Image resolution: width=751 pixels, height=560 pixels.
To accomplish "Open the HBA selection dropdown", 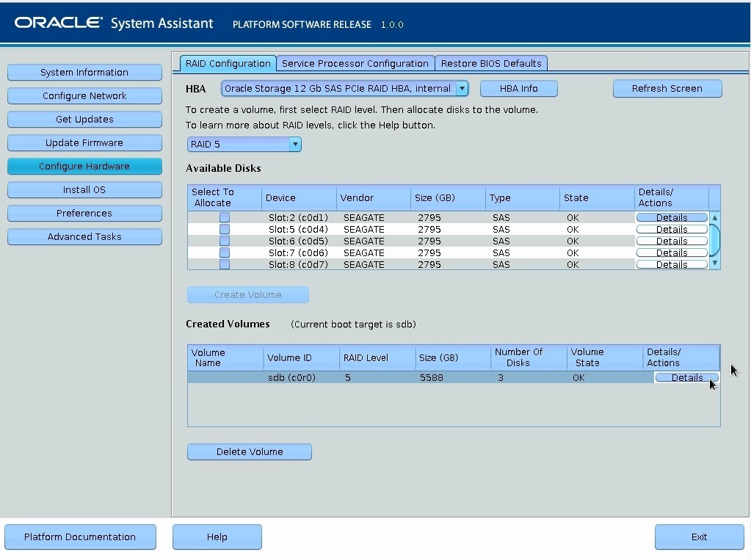I will point(461,88).
